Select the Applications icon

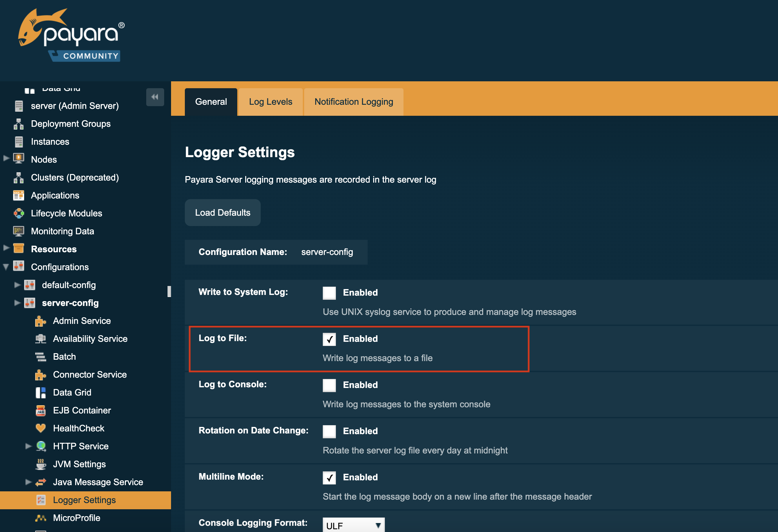click(x=19, y=195)
